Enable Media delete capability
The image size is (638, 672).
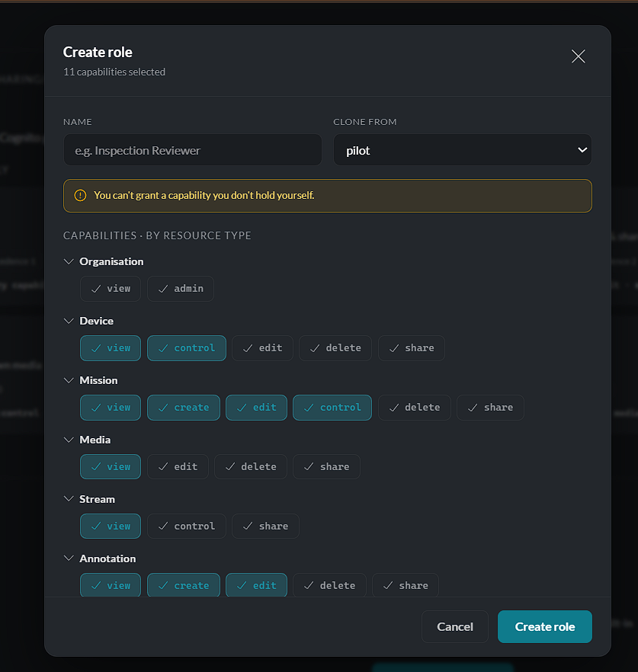pyautogui.click(x=250, y=467)
